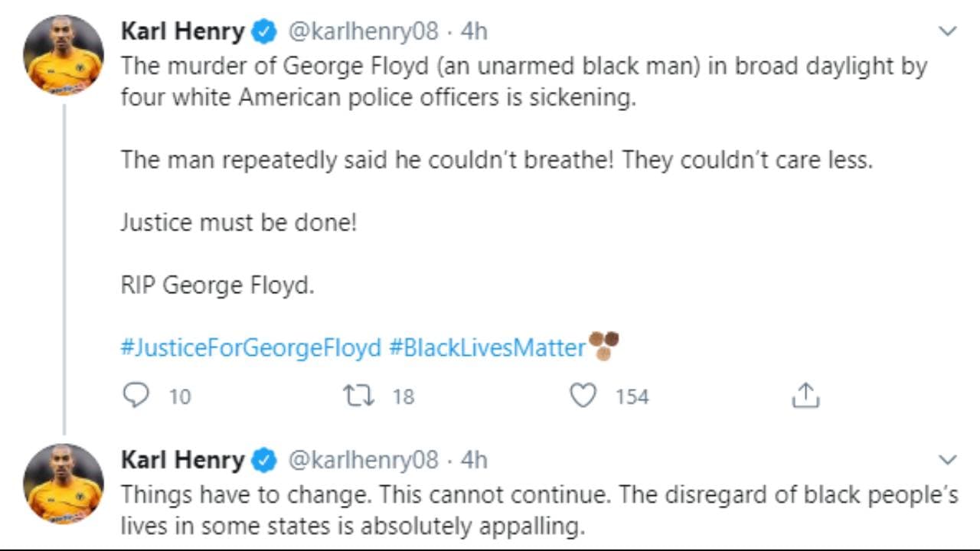The width and height of the screenshot is (980, 551).
Task: Click the raised fists emoji after the hashtags
Action: click(x=603, y=346)
